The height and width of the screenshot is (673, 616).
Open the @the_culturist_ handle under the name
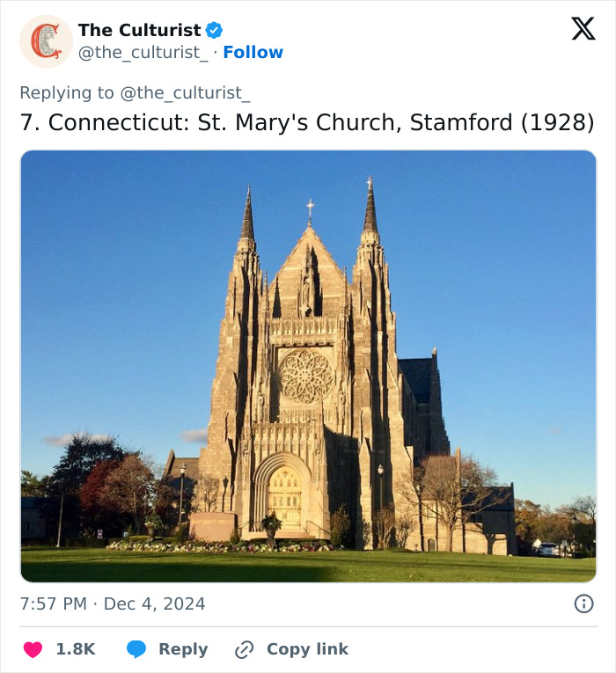[x=143, y=53]
